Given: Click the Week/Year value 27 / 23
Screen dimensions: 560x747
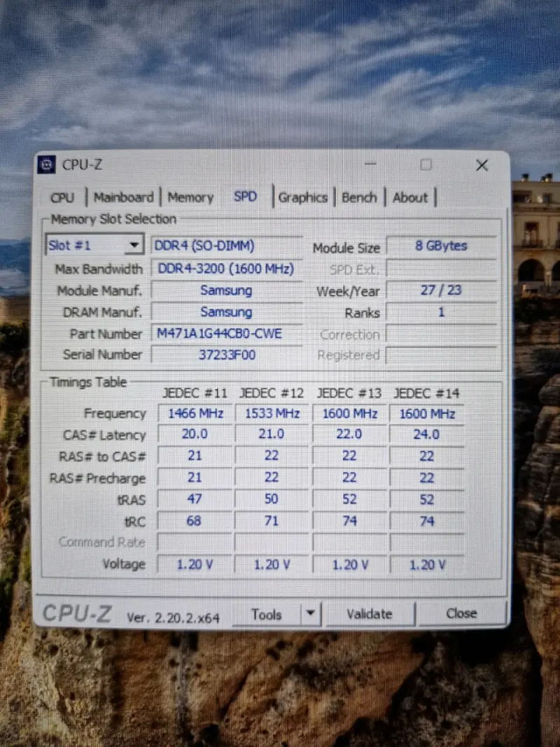Looking at the screenshot, I should pyautogui.click(x=441, y=290).
